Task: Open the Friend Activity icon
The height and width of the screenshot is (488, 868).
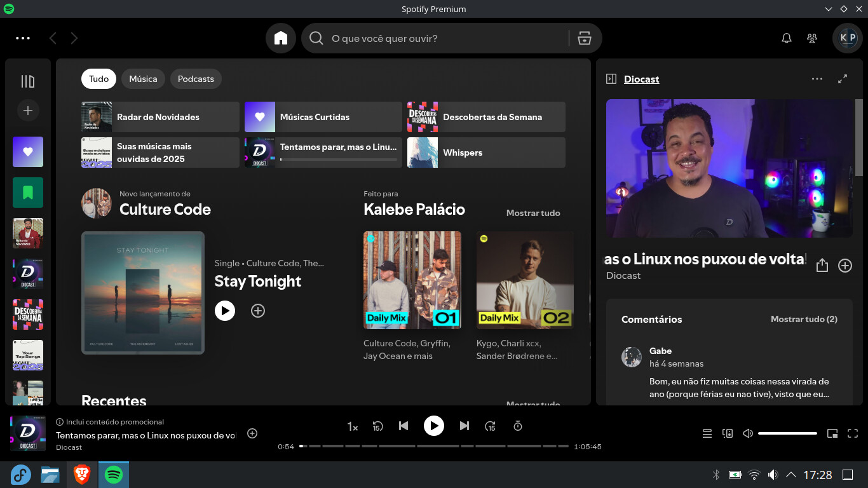Action: (811, 38)
